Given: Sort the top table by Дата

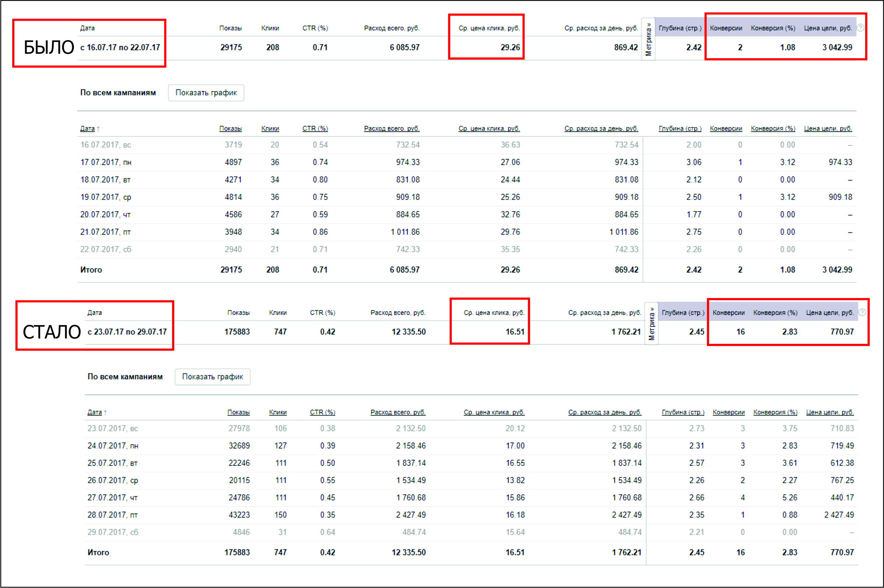Looking at the screenshot, I should pos(87,128).
